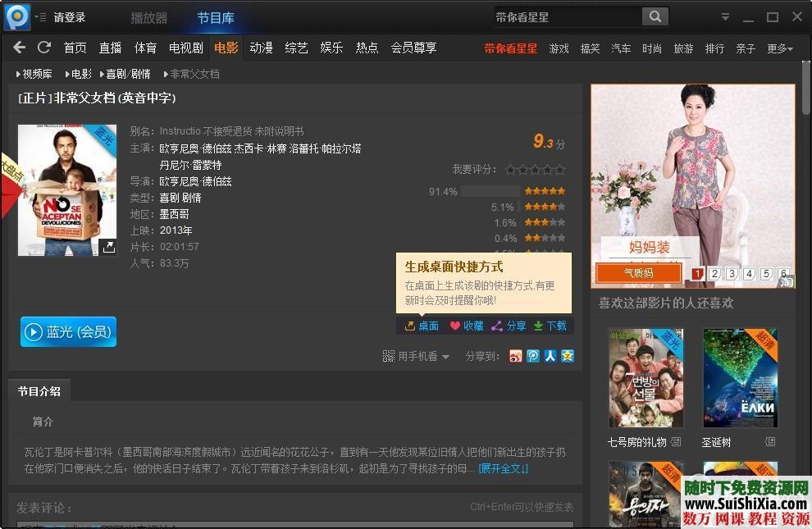
Task: Open 时尚 category link
Action: click(652, 48)
